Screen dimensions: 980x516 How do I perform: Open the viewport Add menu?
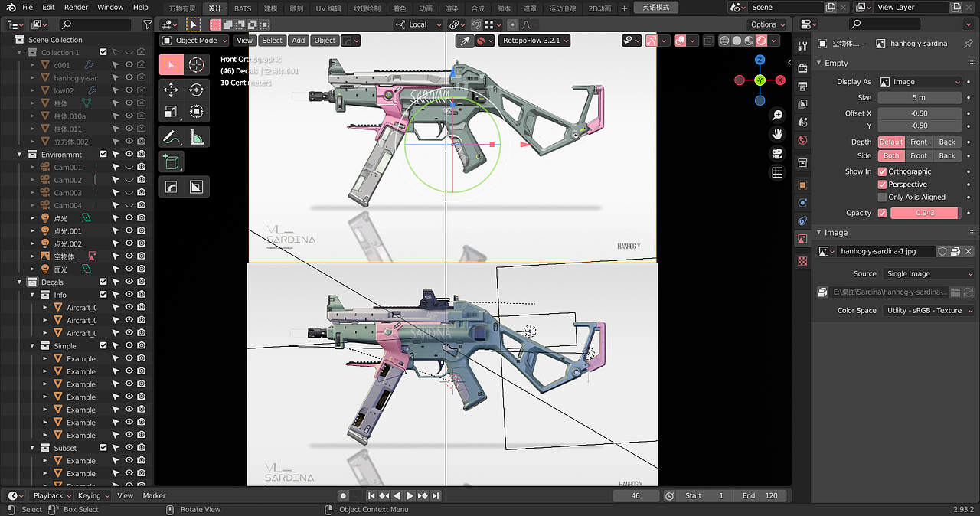[298, 41]
